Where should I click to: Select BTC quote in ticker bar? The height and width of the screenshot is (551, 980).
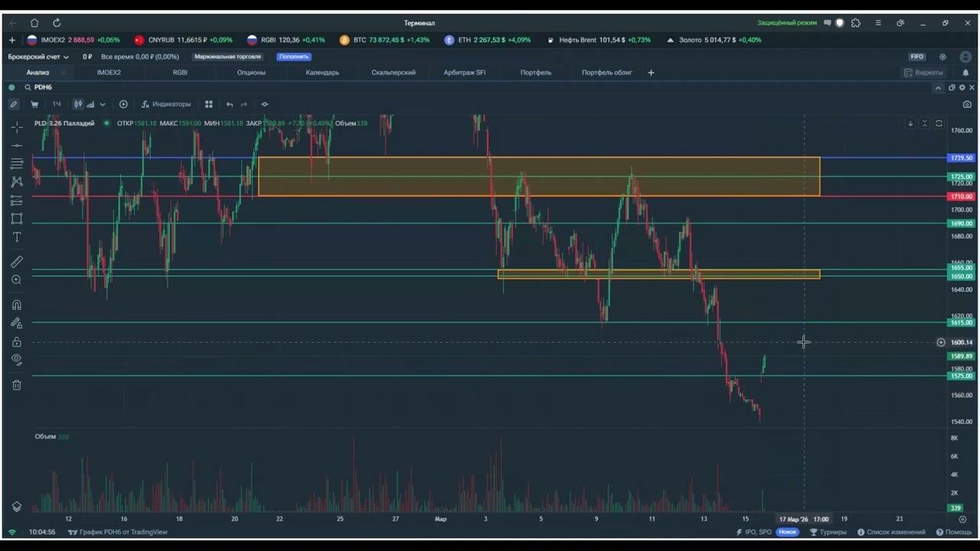[x=384, y=40]
